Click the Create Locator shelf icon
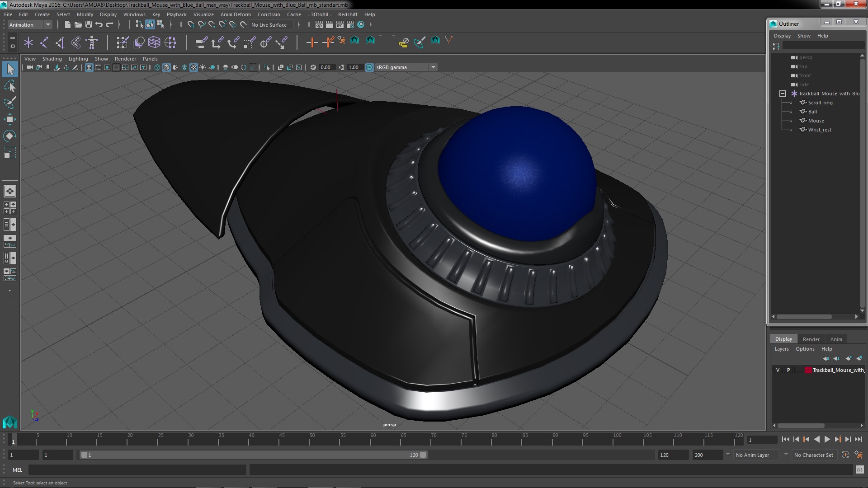Screen dimensions: 868x488 click(28, 42)
